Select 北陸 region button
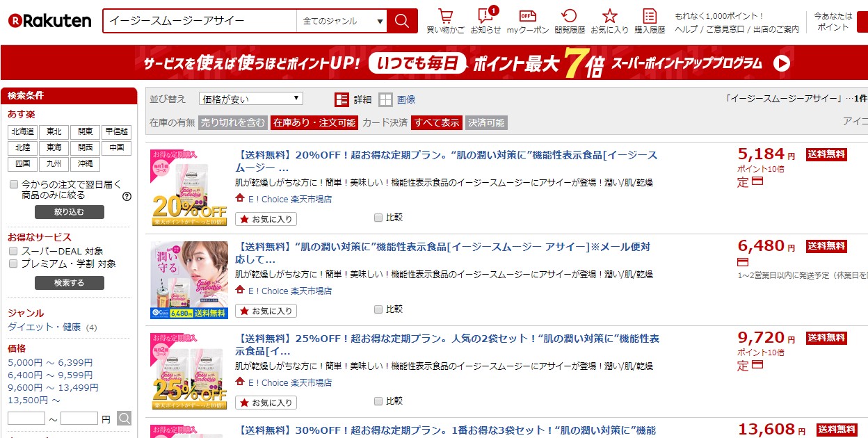Viewport: 868px width, 438px height. tap(22, 148)
